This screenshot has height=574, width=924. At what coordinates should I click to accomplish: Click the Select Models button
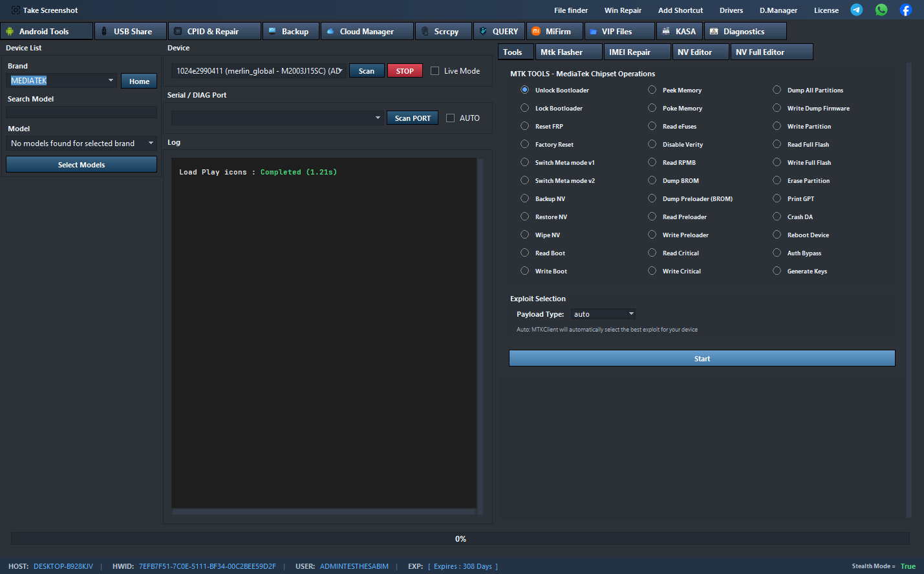point(81,164)
